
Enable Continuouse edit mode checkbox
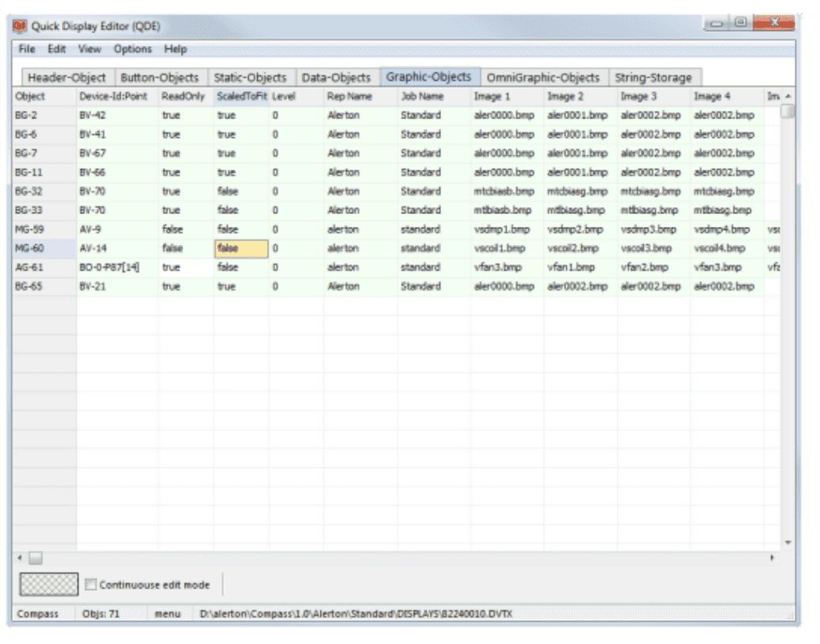91,585
